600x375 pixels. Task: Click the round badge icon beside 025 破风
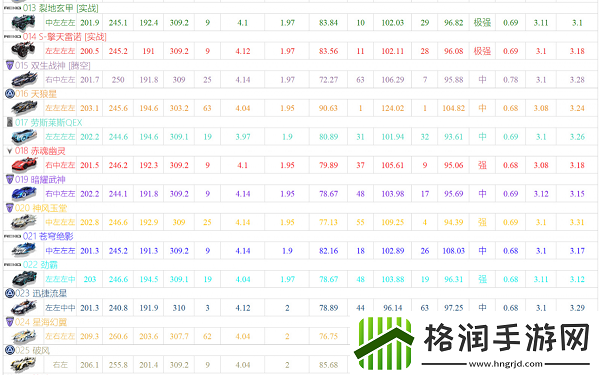click(x=10, y=350)
